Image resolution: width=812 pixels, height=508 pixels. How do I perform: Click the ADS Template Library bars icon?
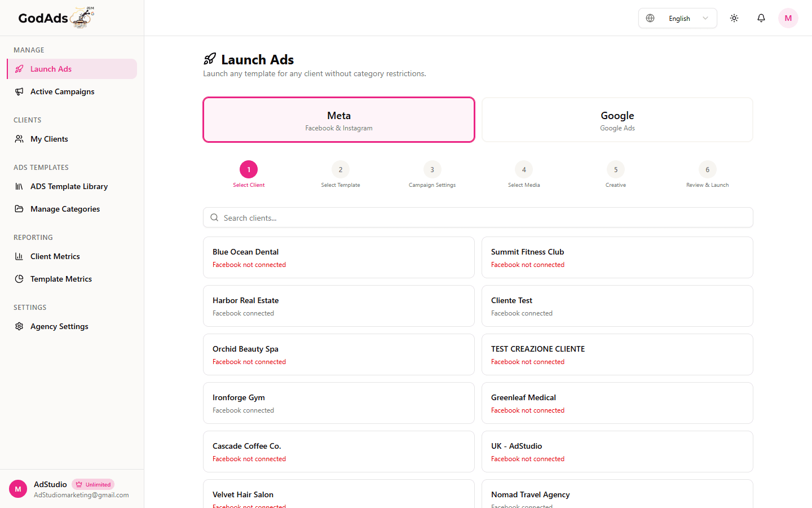(19, 186)
